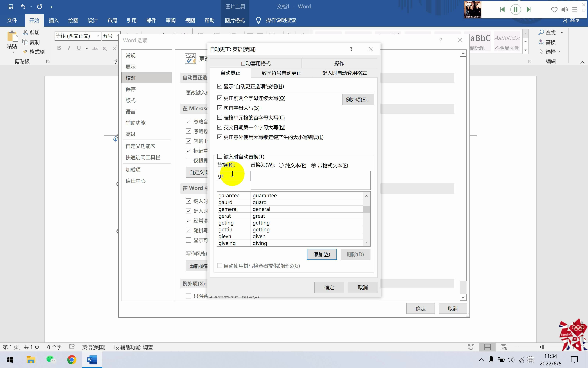The width and height of the screenshot is (588, 368).
Task: Click 确定 in AutoCorrect dialog
Action: tap(329, 287)
